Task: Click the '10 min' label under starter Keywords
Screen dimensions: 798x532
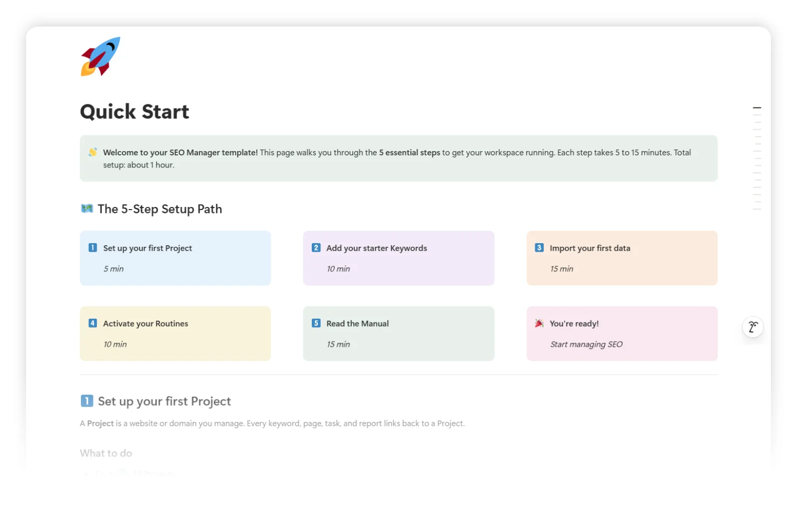Action: tap(338, 269)
